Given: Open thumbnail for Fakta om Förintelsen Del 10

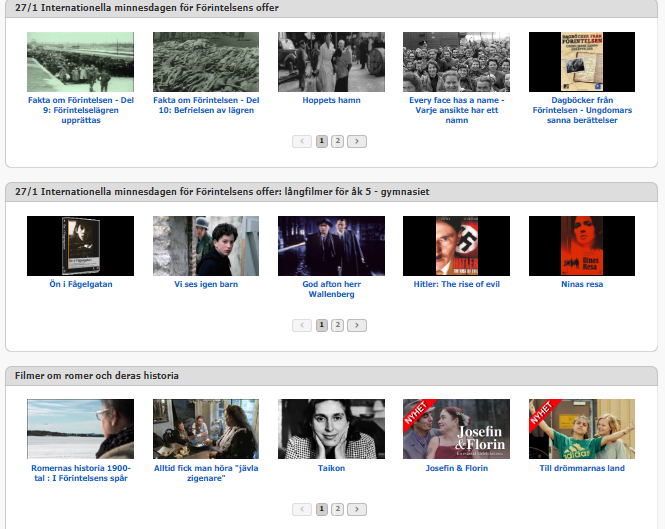Looking at the screenshot, I should click(206, 62).
